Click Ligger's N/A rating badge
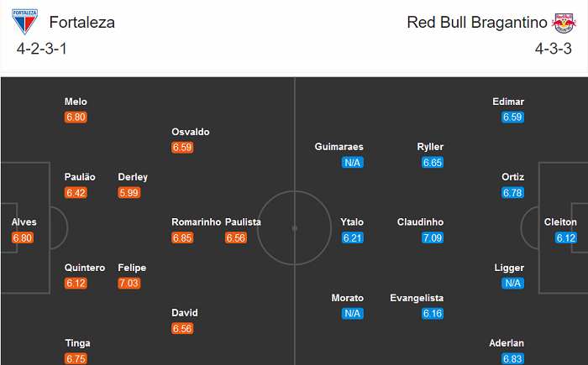The height and width of the screenshot is (365, 588). click(x=512, y=284)
